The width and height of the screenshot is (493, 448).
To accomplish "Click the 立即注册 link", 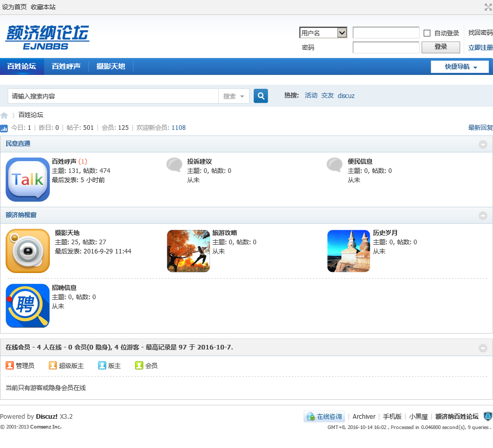I will [481, 47].
